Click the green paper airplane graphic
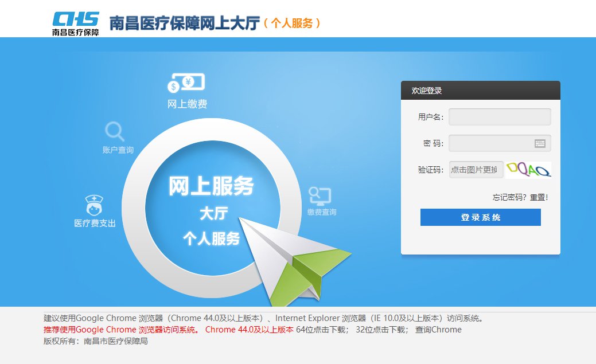Screen dimensions: 596x364 click(x=295, y=261)
